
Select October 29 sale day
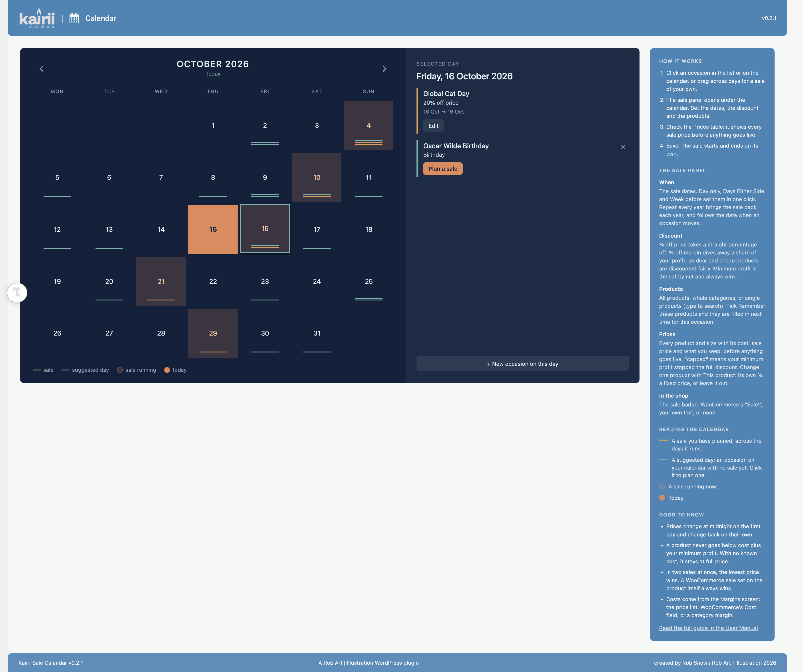click(213, 333)
